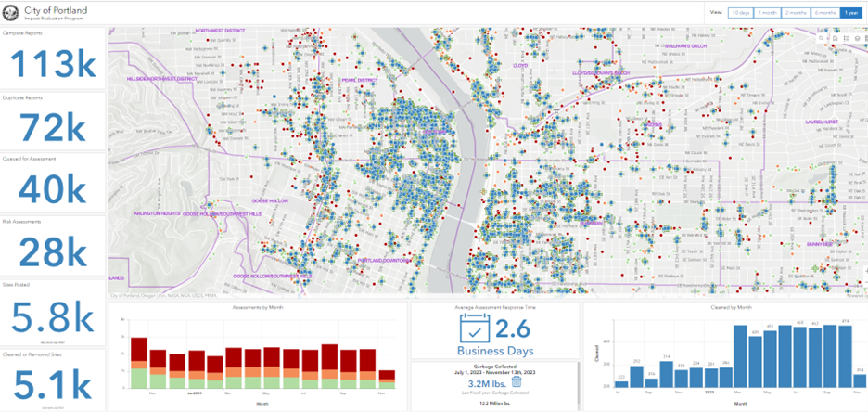Viewport: 868px width, 412px height.
Task: Click the 12.2 Million lbs. text
Action: click(x=495, y=403)
